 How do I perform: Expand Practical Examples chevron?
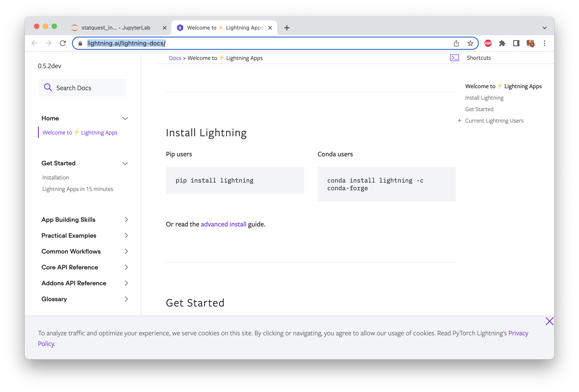click(x=126, y=235)
